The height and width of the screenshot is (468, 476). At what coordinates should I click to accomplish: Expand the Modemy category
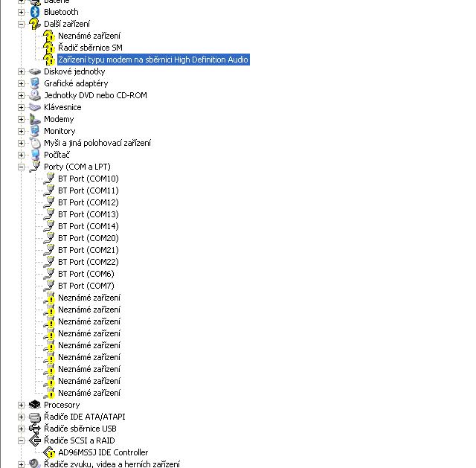[x=21, y=119]
